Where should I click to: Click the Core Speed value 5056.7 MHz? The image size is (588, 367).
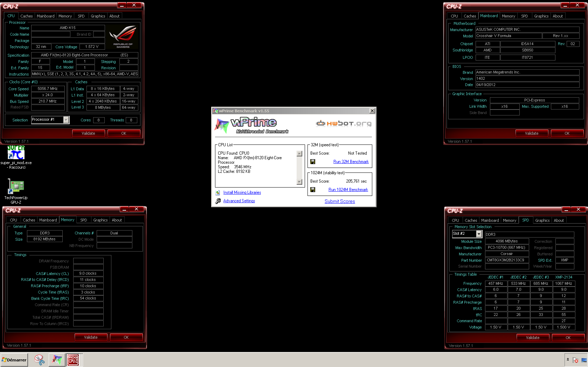48,89
